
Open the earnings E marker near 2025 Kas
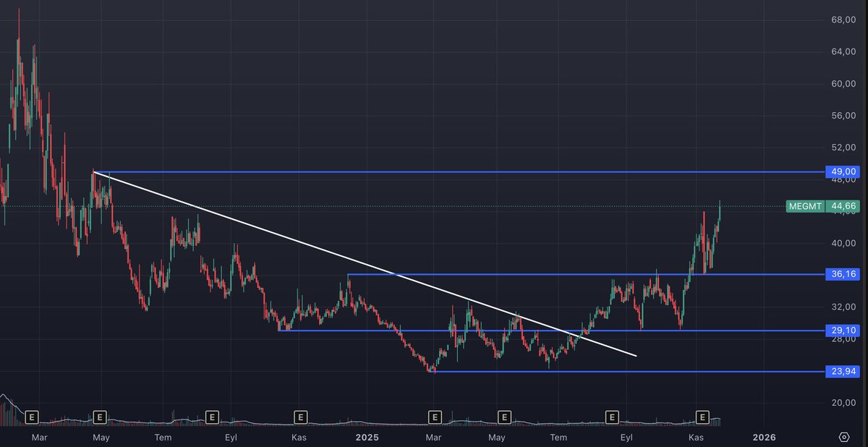click(702, 417)
